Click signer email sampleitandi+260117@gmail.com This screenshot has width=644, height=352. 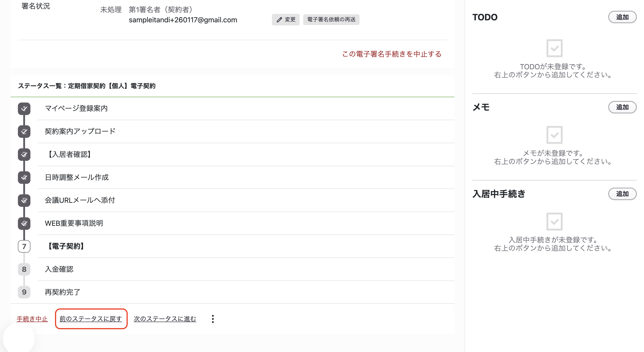pos(183,20)
